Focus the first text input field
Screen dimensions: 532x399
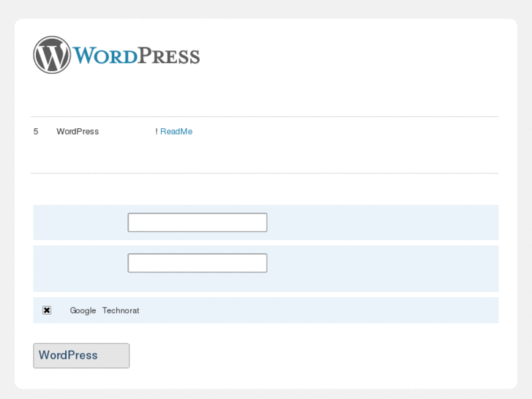coord(198,223)
